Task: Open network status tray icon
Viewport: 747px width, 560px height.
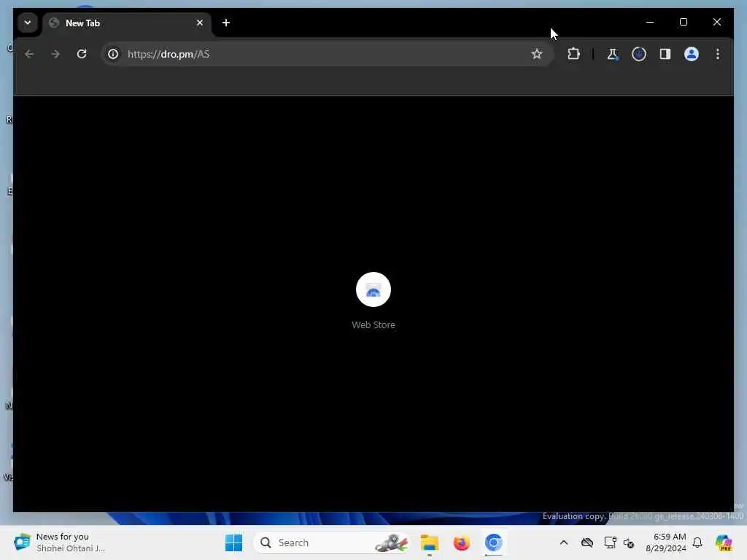Action: [611, 542]
